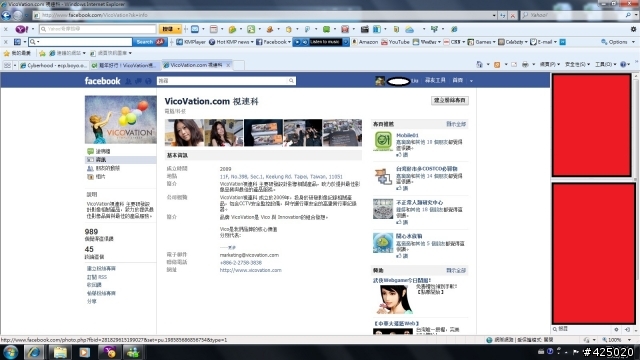The image size is (640, 360).
Task: Click the Facebook notifications globe icon
Action: tap(148, 81)
